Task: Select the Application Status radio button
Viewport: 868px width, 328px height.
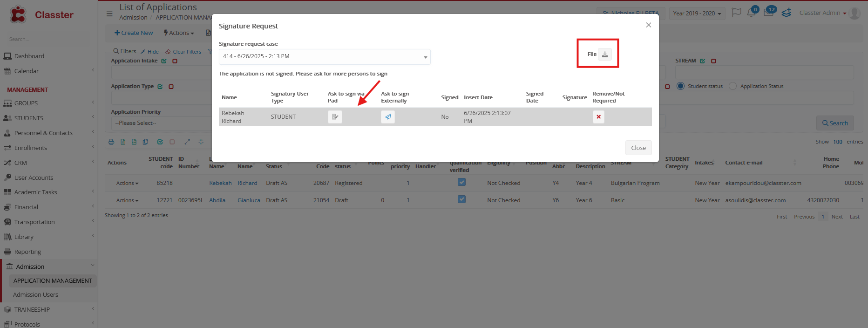Action: click(733, 86)
